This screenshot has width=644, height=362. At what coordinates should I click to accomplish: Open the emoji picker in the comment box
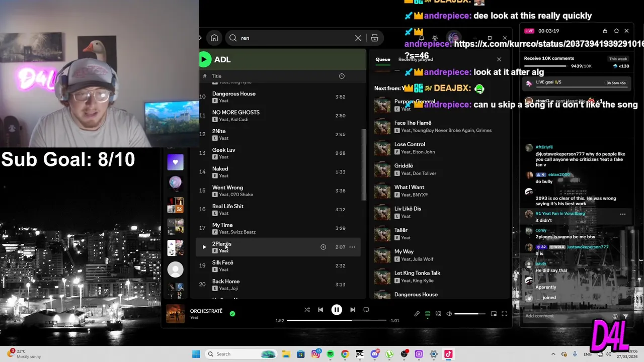pos(615,316)
